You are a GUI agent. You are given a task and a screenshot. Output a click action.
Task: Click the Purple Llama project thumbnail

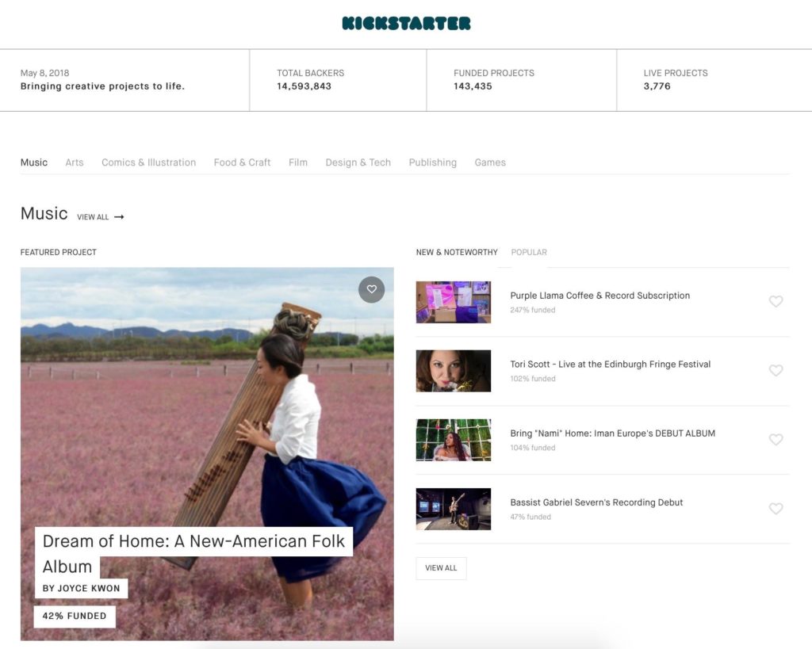pyautogui.click(x=453, y=302)
